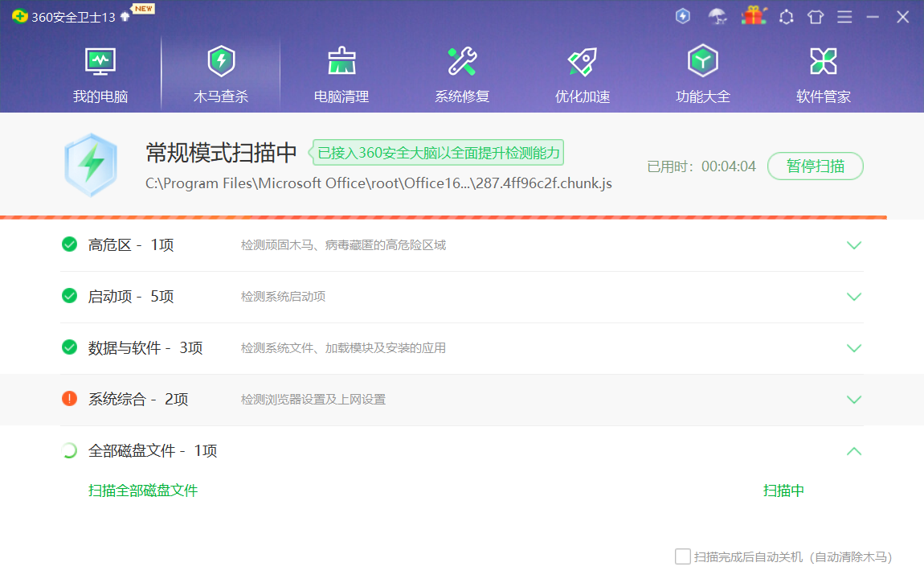Click orange warning icon for 系统综合
Screen dimensions: 924x583
[70, 399]
